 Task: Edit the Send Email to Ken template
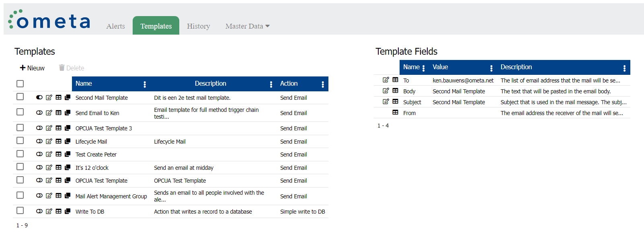[49, 113]
